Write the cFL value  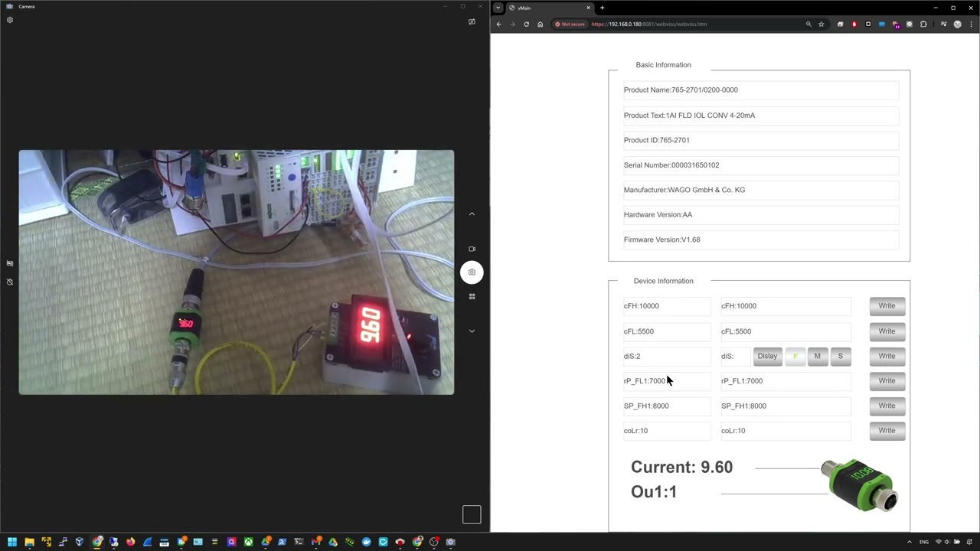887,331
